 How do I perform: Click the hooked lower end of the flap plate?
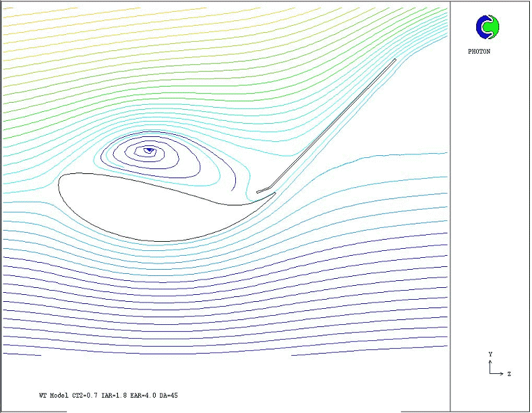[x=259, y=191]
